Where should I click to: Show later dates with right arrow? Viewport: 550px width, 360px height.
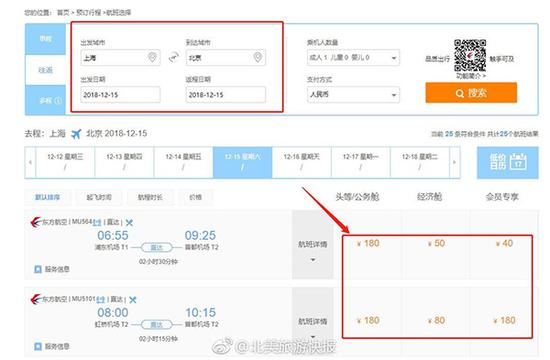455,162
